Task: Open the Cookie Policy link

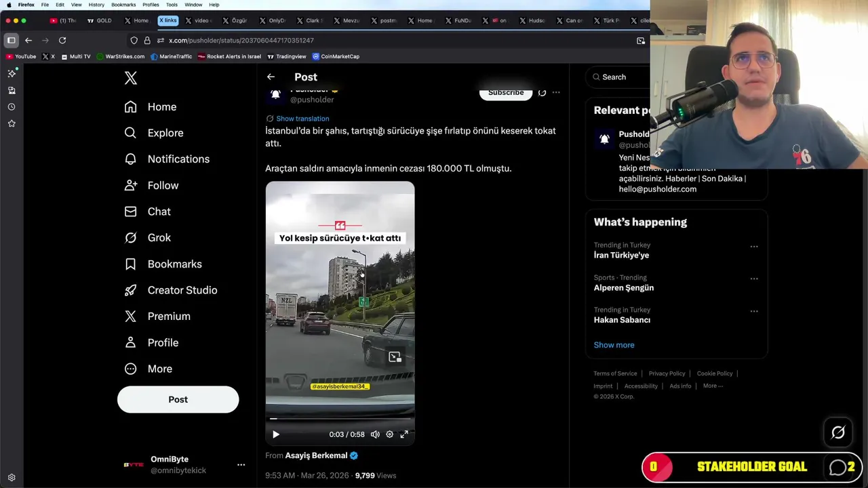Action: click(x=715, y=373)
